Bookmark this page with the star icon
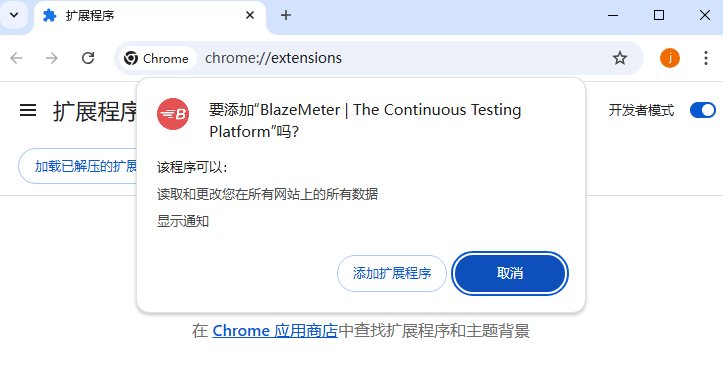The height and width of the screenshot is (379, 723). coord(620,58)
